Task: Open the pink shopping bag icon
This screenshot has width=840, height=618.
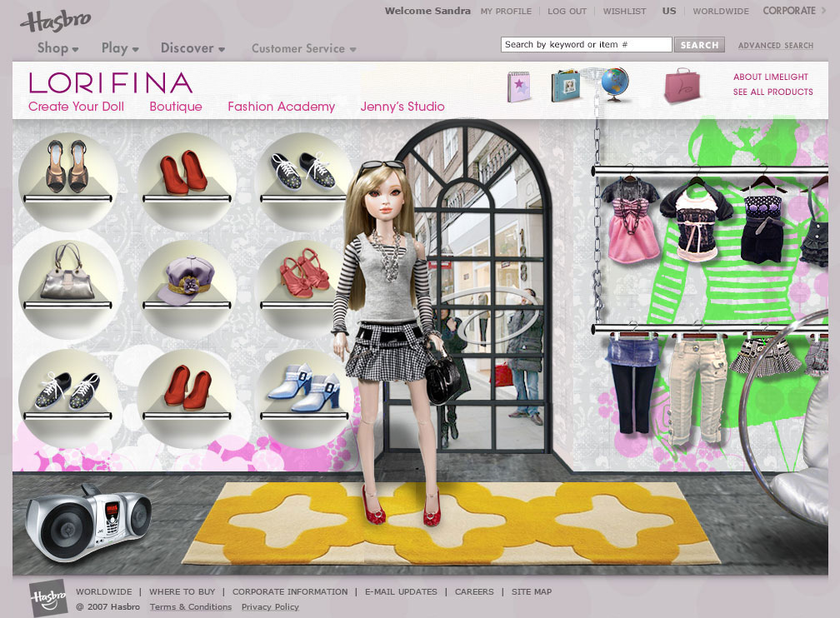Action: point(682,87)
